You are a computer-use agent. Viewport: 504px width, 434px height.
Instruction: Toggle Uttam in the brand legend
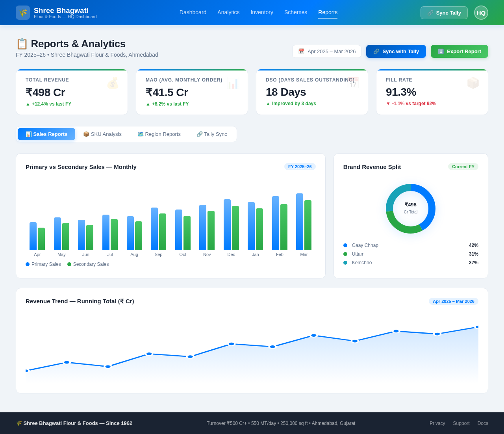(x=358, y=254)
